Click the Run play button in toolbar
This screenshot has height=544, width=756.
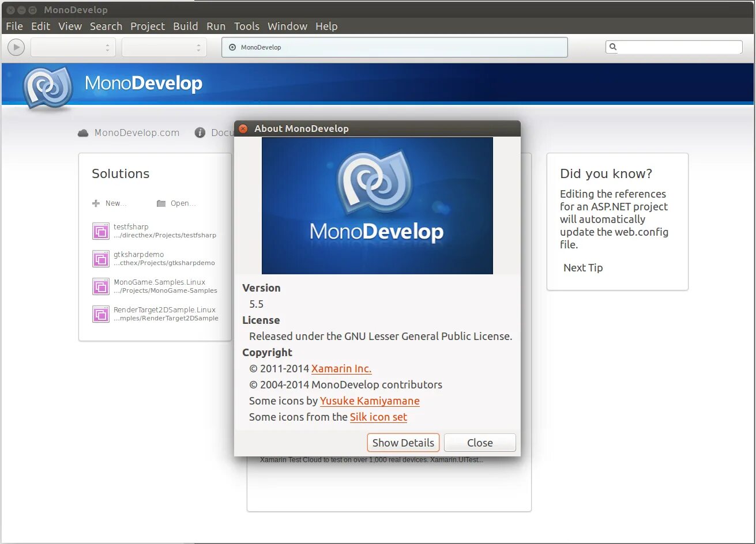coord(16,47)
